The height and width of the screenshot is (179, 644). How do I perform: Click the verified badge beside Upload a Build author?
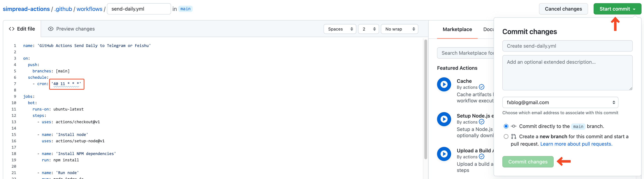pos(481,157)
